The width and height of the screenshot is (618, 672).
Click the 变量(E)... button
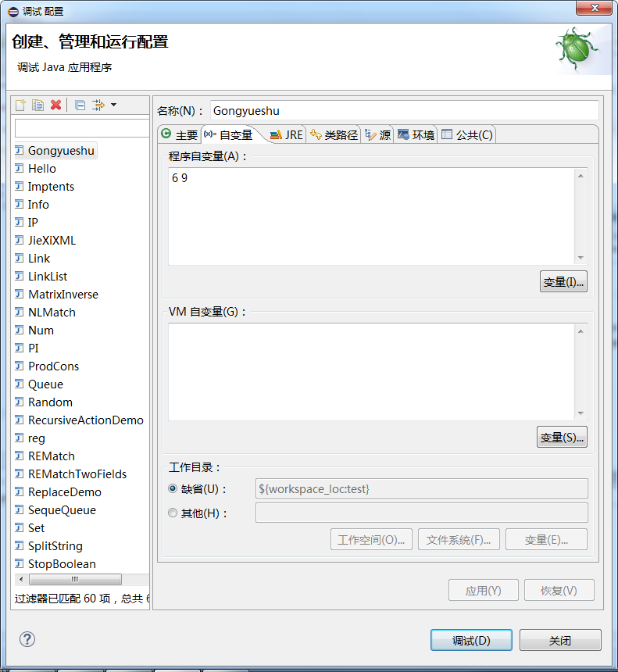[546, 540]
